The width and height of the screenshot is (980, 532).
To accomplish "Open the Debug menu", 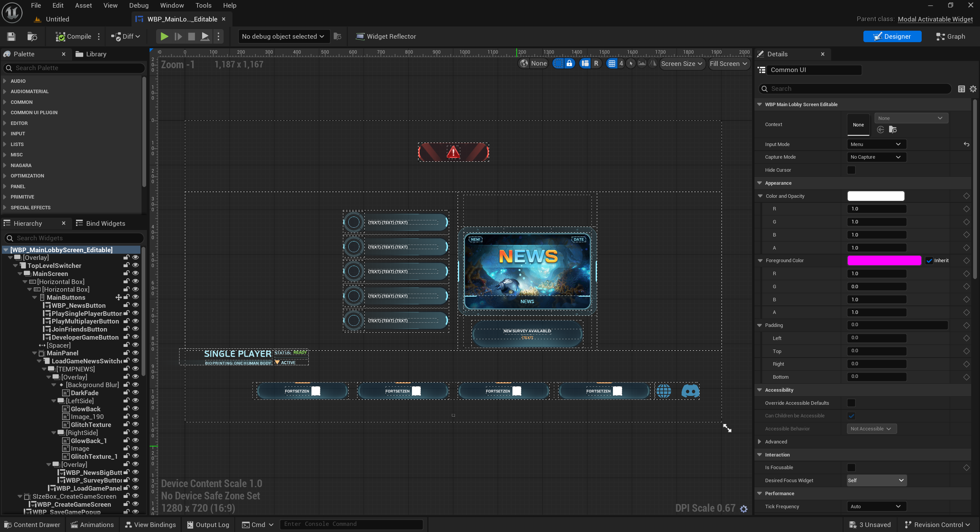I will pyautogui.click(x=139, y=5).
